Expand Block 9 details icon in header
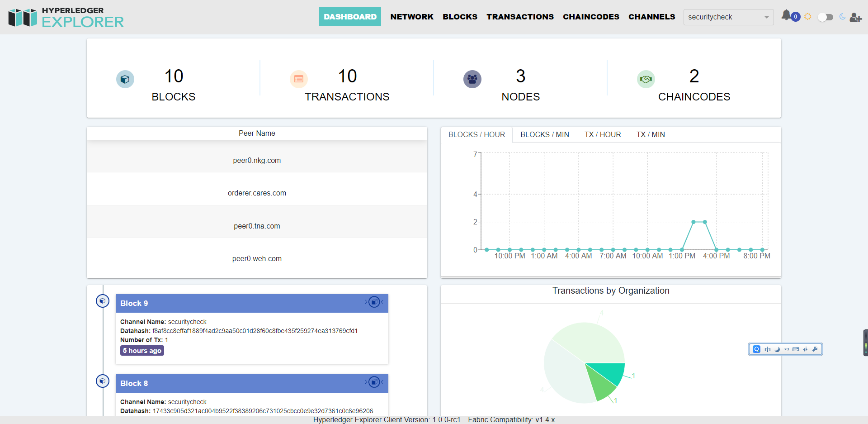This screenshot has width=868, height=424. click(374, 302)
